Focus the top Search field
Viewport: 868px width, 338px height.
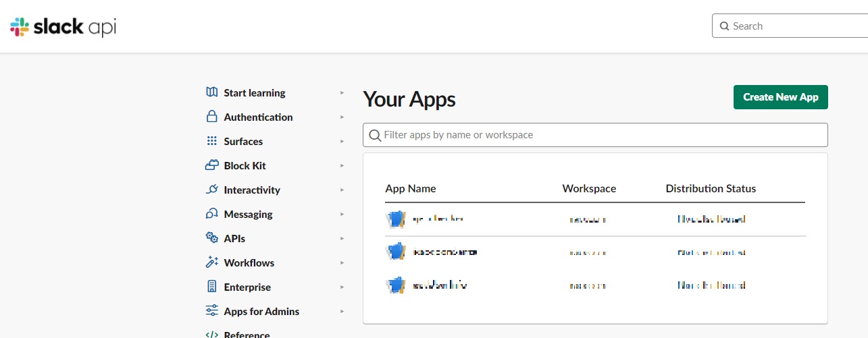point(790,26)
